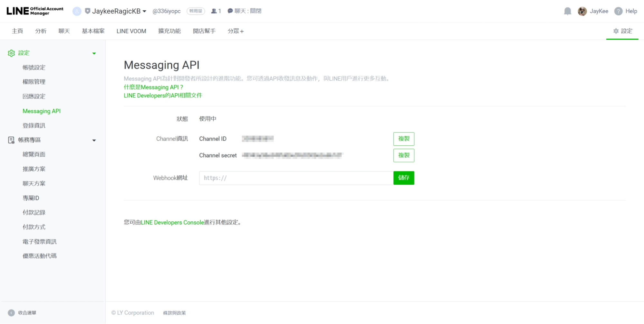644x324 pixels.
Task: Click the friends count icon showing 1
Action: (x=216, y=11)
